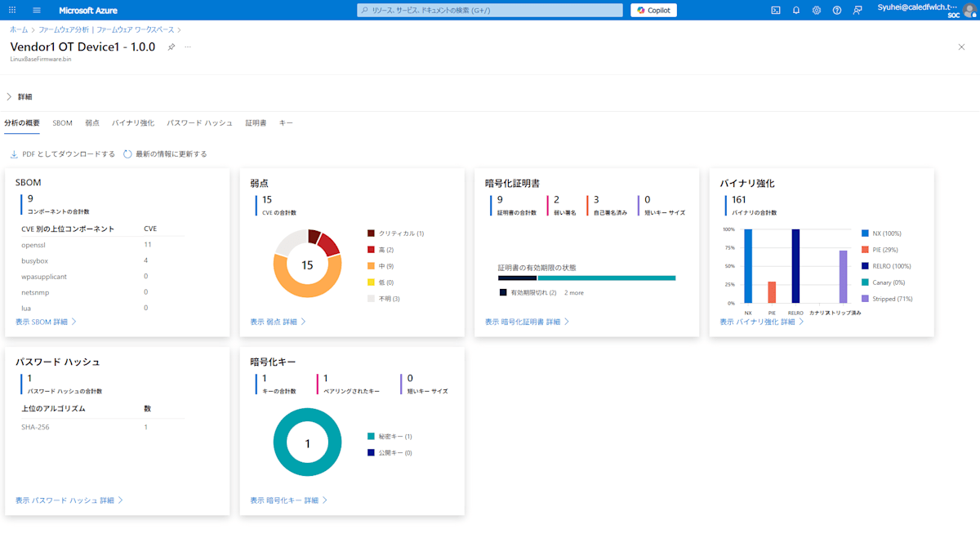Click the 高 (2) legend swatch

click(371, 250)
